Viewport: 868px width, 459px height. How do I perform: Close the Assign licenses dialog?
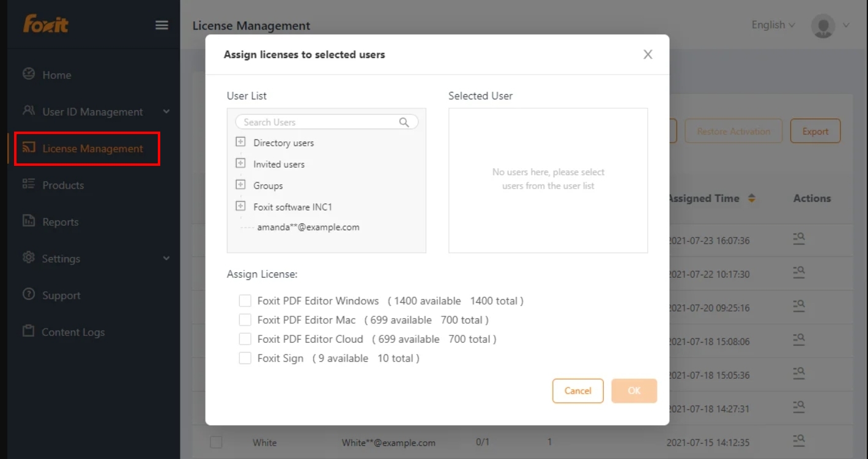click(648, 54)
